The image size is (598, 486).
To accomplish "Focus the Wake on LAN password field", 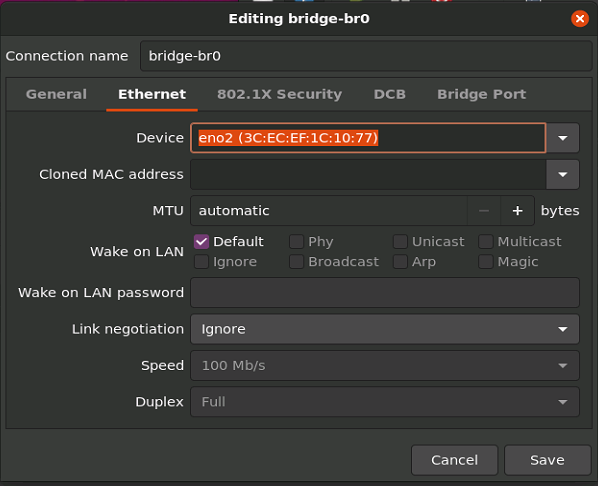I will coord(385,293).
